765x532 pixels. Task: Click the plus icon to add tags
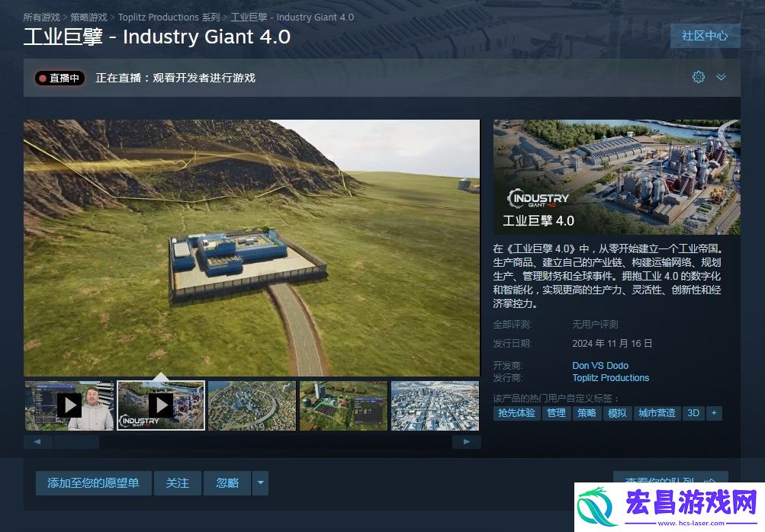pyautogui.click(x=714, y=413)
